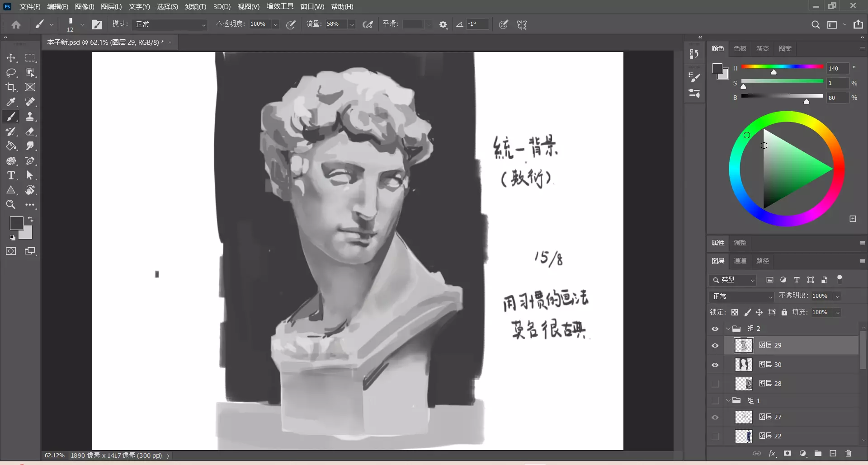
Task: Select the Crop tool
Action: click(x=11, y=87)
